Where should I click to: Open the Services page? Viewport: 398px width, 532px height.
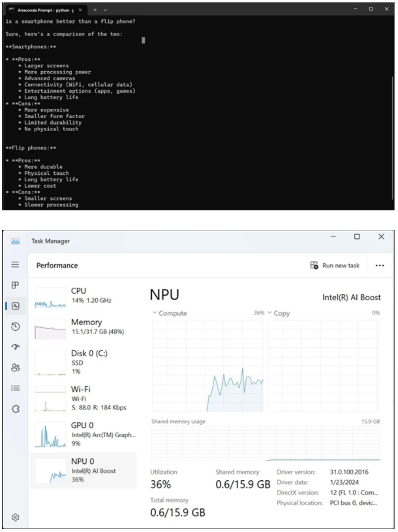(x=15, y=409)
